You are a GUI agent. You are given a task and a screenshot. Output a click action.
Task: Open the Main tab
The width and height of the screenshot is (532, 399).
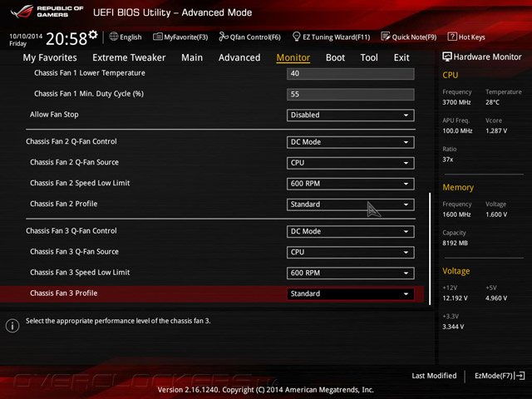point(192,57)
